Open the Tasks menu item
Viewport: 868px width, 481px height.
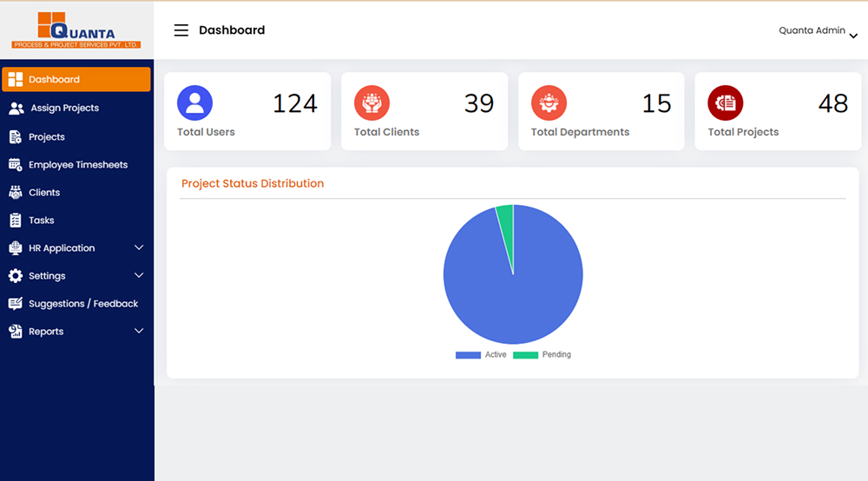[x=42, y=220]
